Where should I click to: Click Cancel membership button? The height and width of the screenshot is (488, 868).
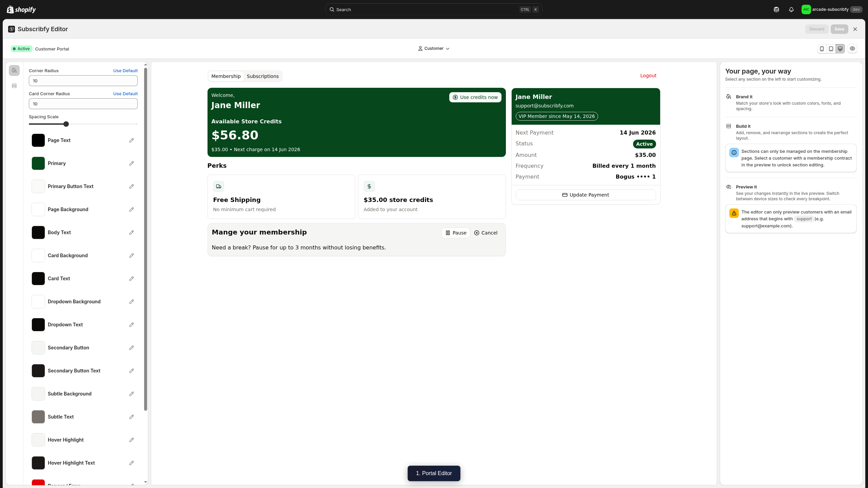click(x=486, y=233)
